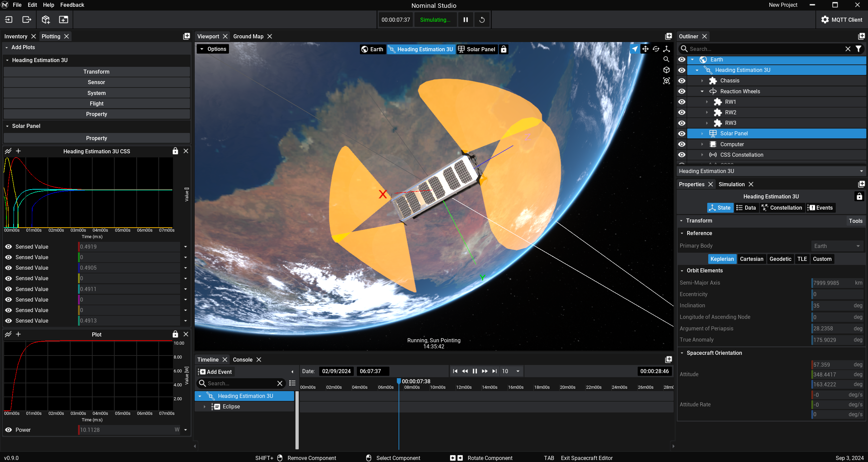Expand the Chassis tree node
Viewport: 868px width, 462px height.
(x=702, y=81)
